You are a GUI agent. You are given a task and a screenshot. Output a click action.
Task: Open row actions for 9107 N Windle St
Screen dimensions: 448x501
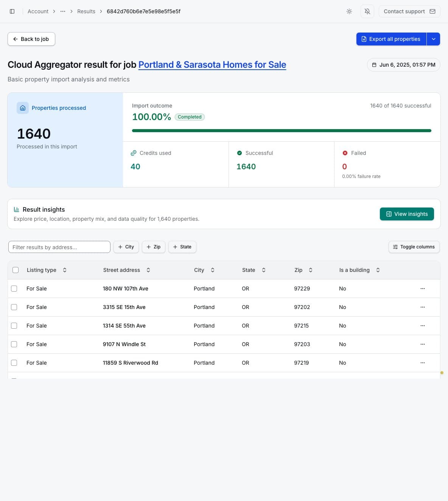click(423, 344)
